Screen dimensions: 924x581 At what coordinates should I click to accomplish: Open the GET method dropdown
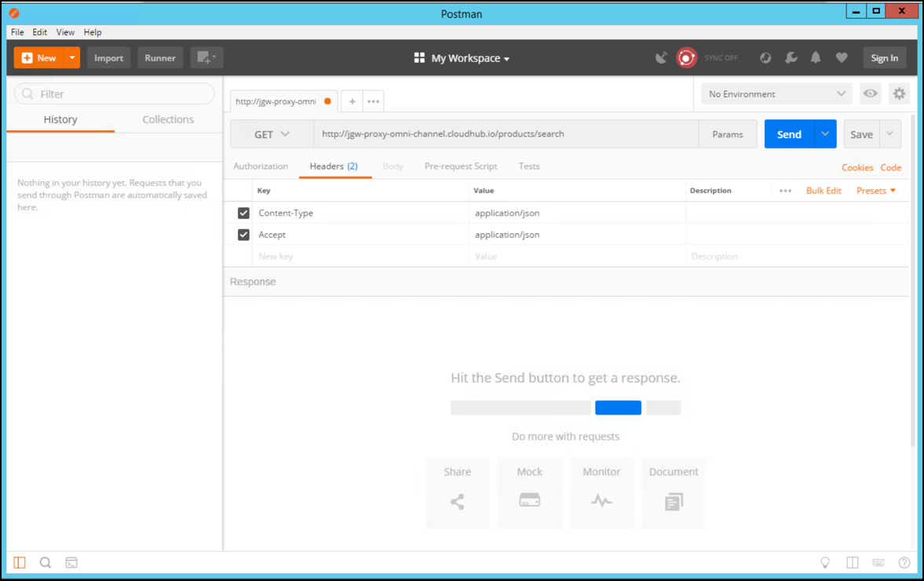[x=272, y=134]
